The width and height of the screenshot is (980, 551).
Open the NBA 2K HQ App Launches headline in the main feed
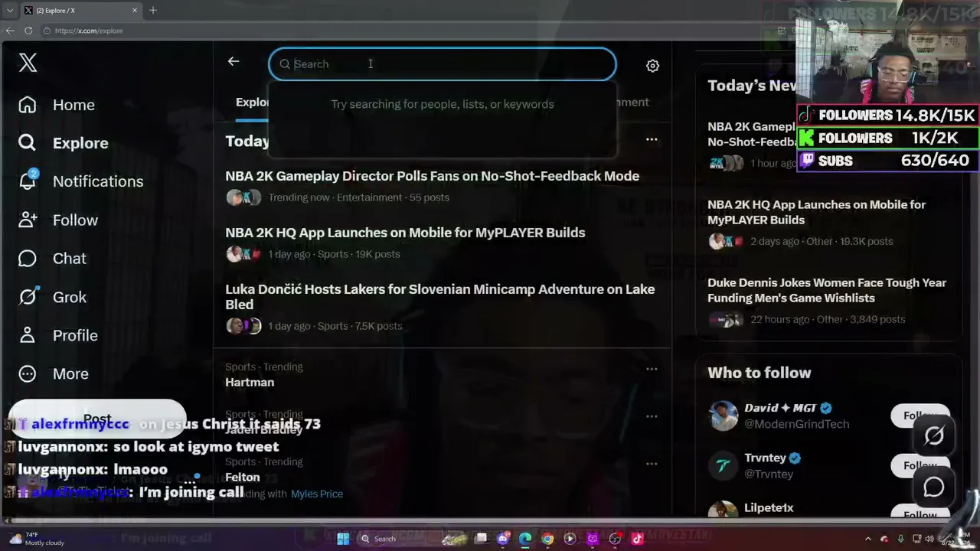tap(405, 233)
